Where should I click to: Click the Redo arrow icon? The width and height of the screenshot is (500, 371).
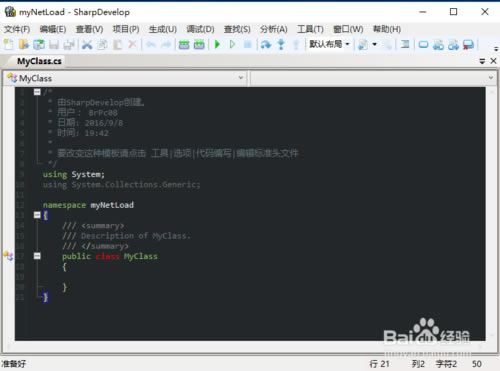166,44
